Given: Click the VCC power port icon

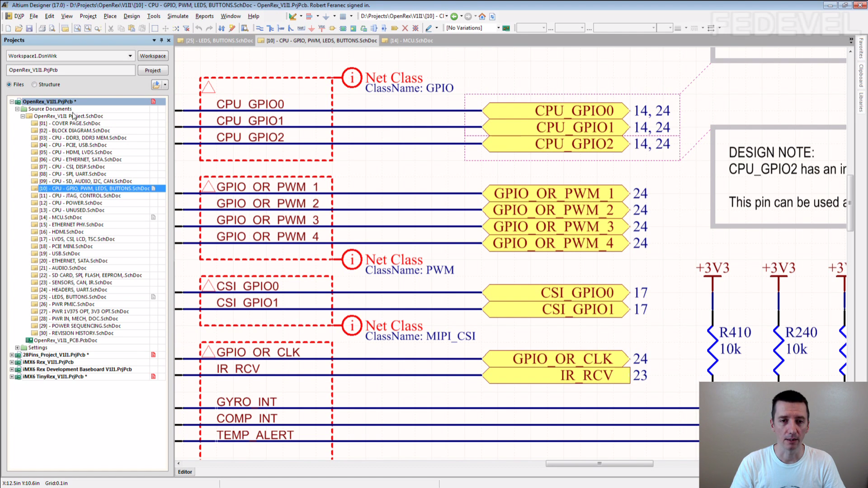Looking at the screenshot, I should (321, 28).
